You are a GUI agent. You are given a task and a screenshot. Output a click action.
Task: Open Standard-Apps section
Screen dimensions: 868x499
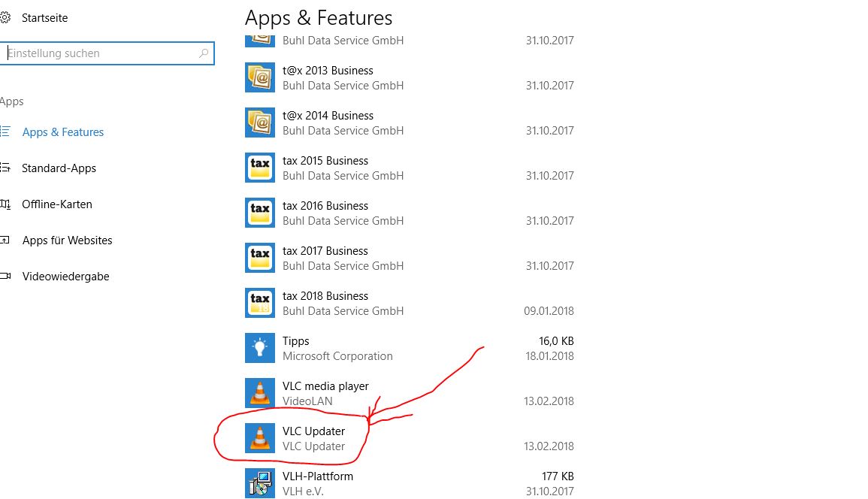point(59,168)
